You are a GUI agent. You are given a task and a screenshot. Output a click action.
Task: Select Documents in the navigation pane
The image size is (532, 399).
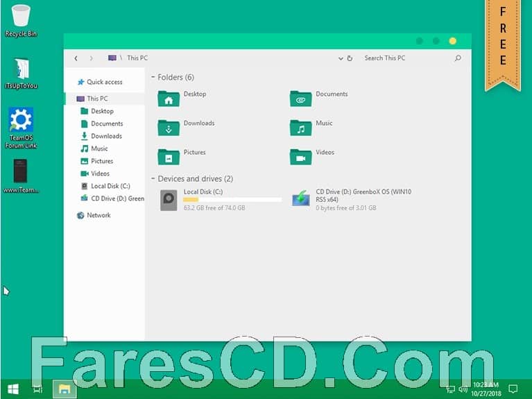click(104, 124)
